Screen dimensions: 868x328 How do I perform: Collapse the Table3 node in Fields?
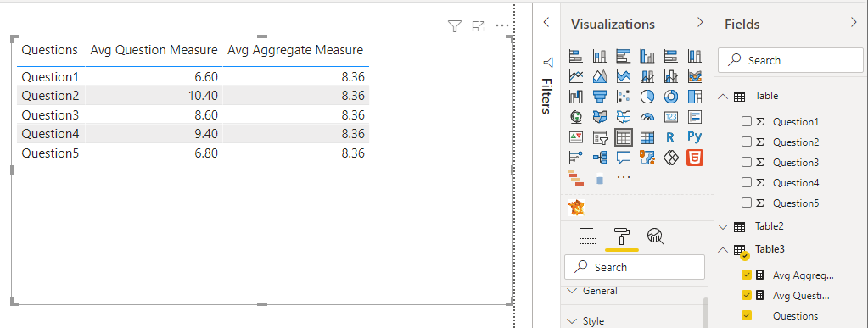pos(723,250)
